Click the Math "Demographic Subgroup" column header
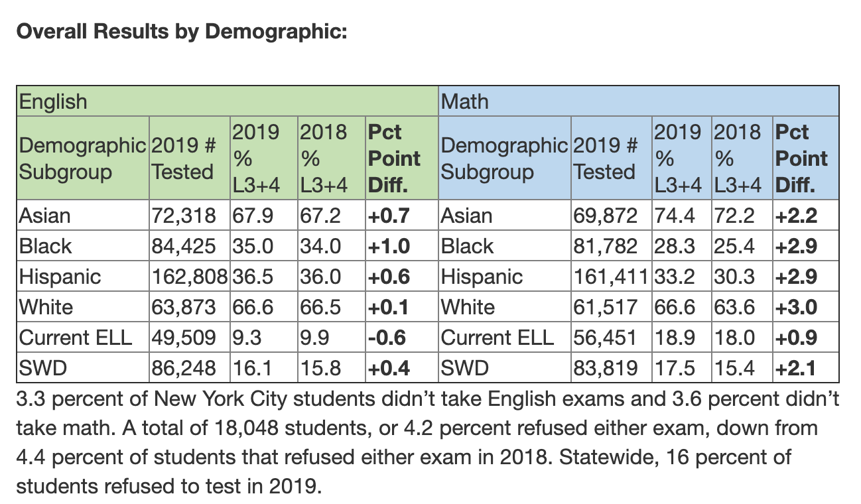This screenshot has height=504, width=861. pyautogui.click(x=505, y=158)
